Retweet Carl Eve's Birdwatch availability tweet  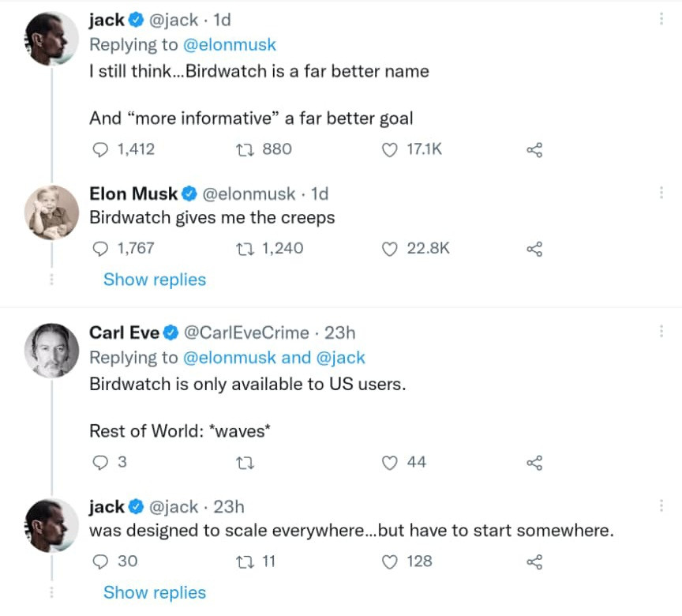245,462
